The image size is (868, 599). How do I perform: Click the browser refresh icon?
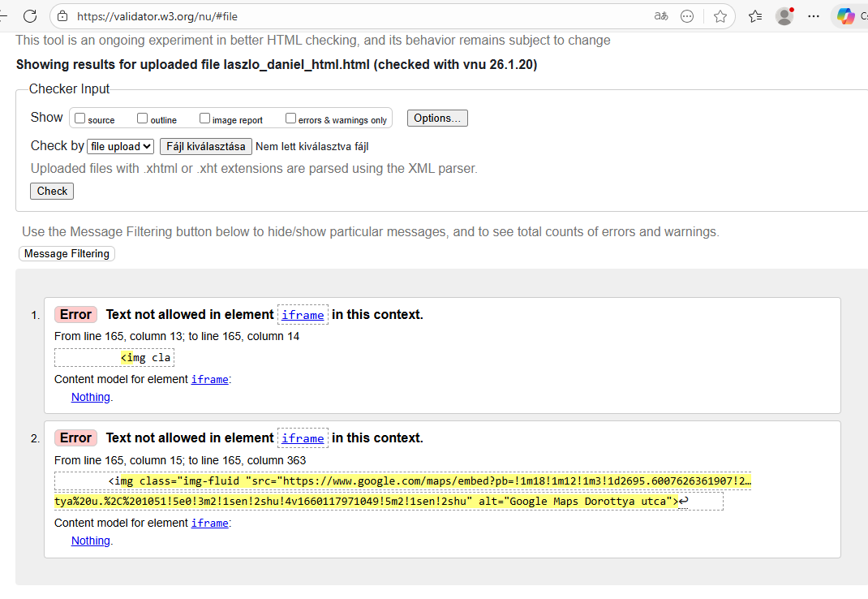pos(30,16)
